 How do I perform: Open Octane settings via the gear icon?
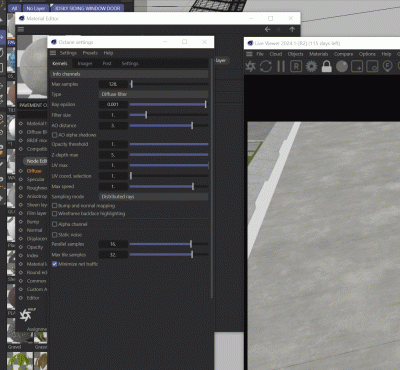point(311,66)
